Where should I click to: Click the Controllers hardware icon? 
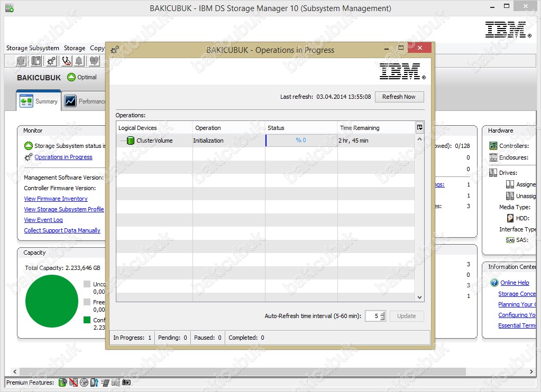point(493,145)
